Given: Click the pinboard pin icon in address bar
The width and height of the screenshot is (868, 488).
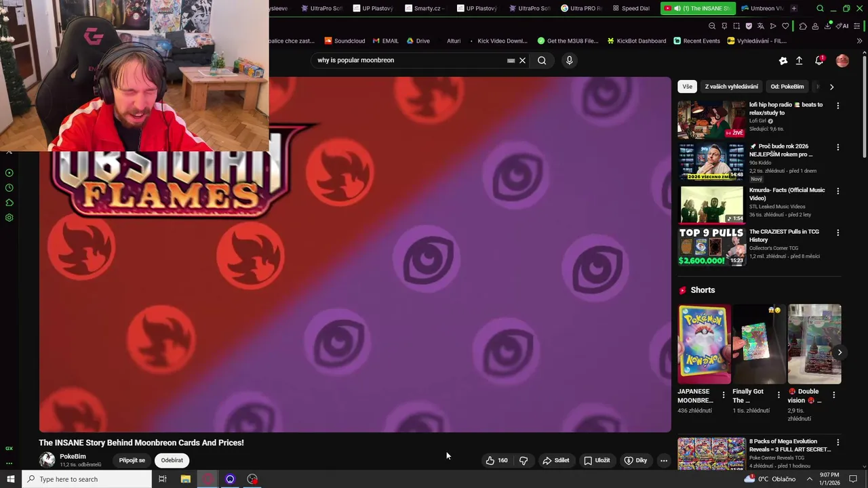Looking at the screenshot, I should (x=724, y=26).
